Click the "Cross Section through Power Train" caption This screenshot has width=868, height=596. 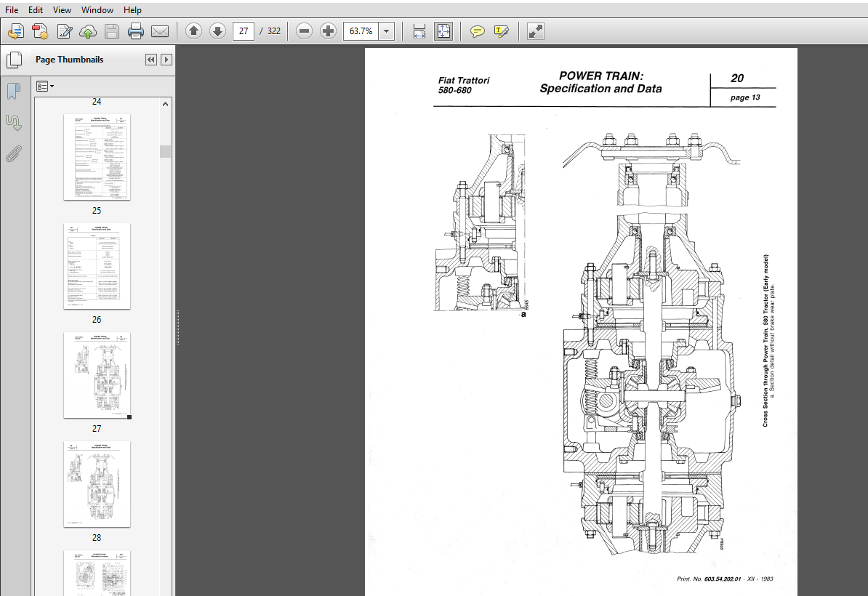click(x=765, y=340)
